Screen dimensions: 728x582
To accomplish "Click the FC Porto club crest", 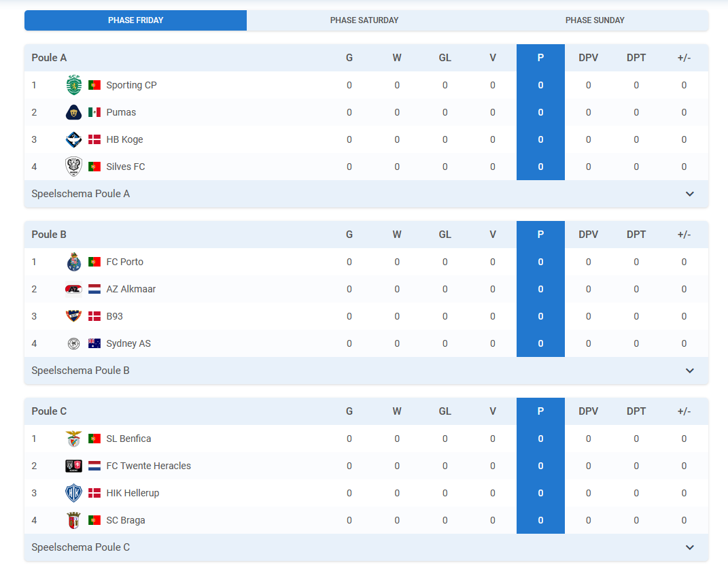I will (x=74, y=262).
